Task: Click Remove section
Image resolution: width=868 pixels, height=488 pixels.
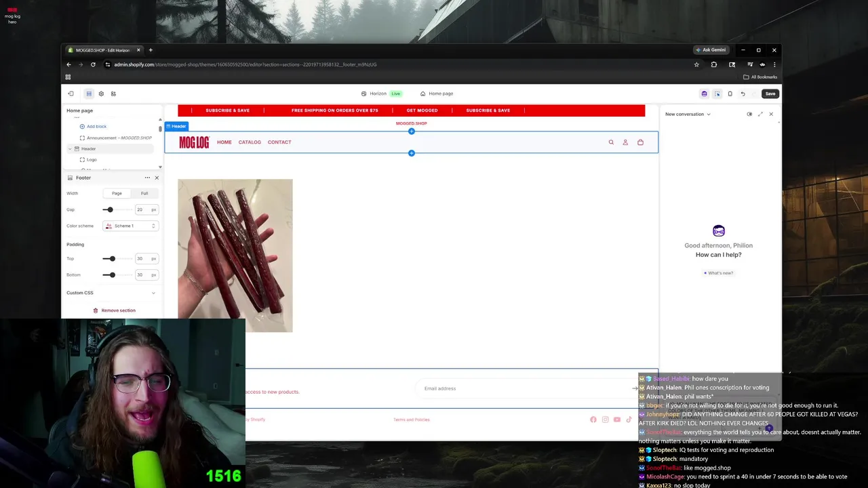Action: [114, 310]
